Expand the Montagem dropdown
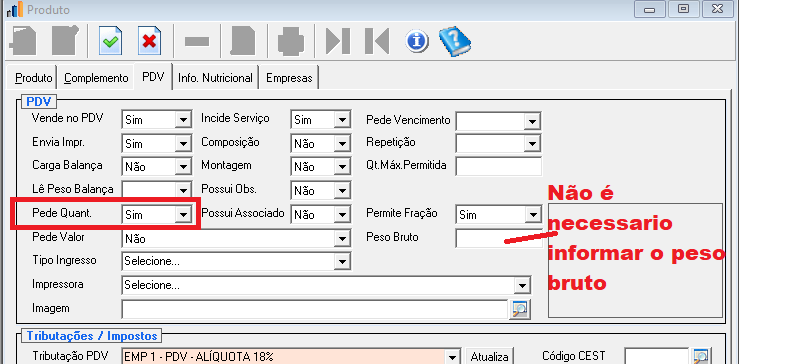806x364 pixels. 342,167
